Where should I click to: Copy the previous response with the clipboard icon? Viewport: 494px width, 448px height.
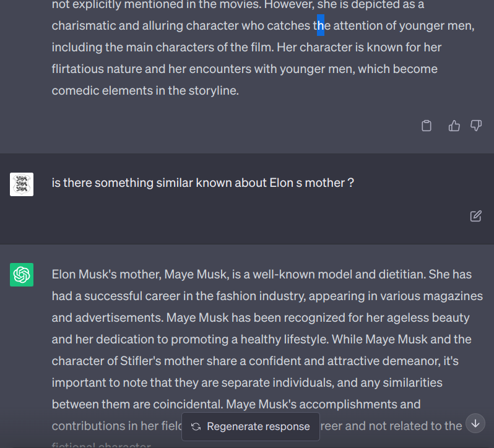coord(427,126)
